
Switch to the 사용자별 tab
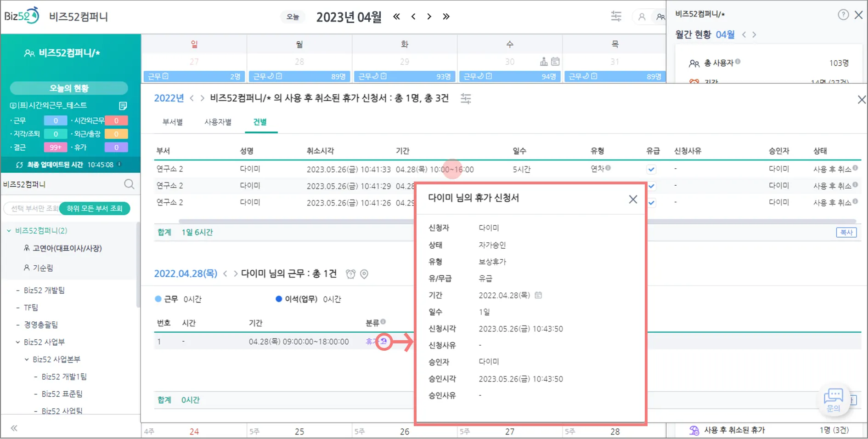pyautogui.click(x=218, y=122)
